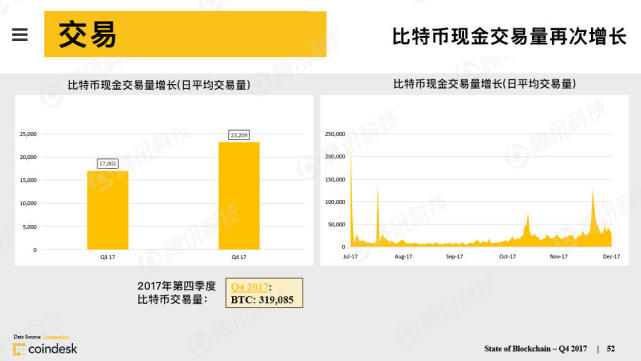
Task: Click the coindesk logo
Action: [x=45, y=349]
